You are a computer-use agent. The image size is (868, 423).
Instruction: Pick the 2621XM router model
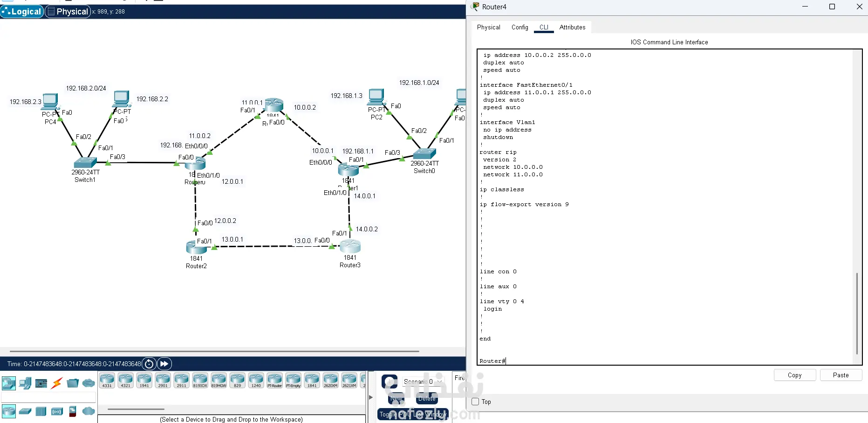(349, 380)
